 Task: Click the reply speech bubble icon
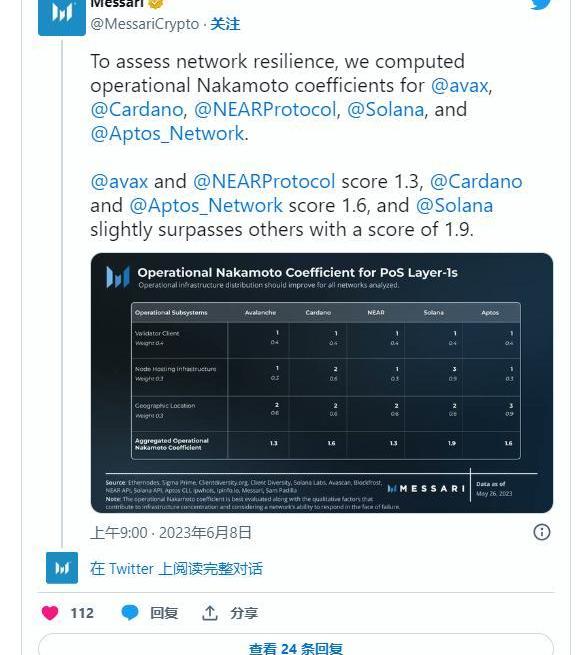pos(130,613)
